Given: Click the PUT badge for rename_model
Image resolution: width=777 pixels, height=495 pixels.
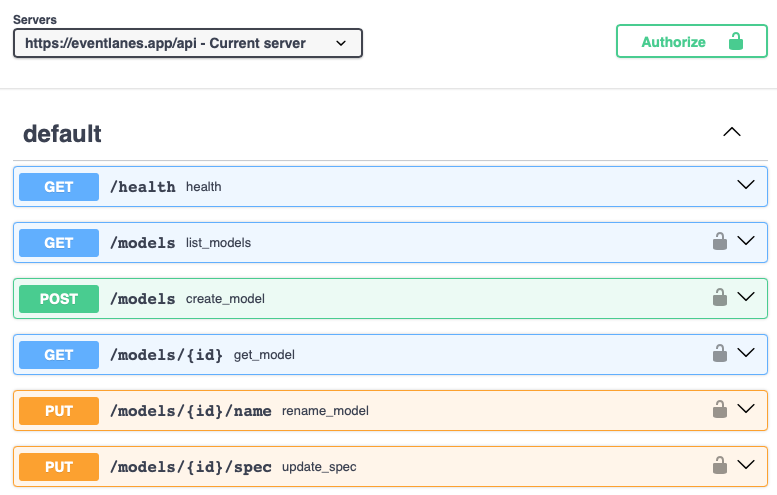Looking at the screenshot, I should point(59,411).
